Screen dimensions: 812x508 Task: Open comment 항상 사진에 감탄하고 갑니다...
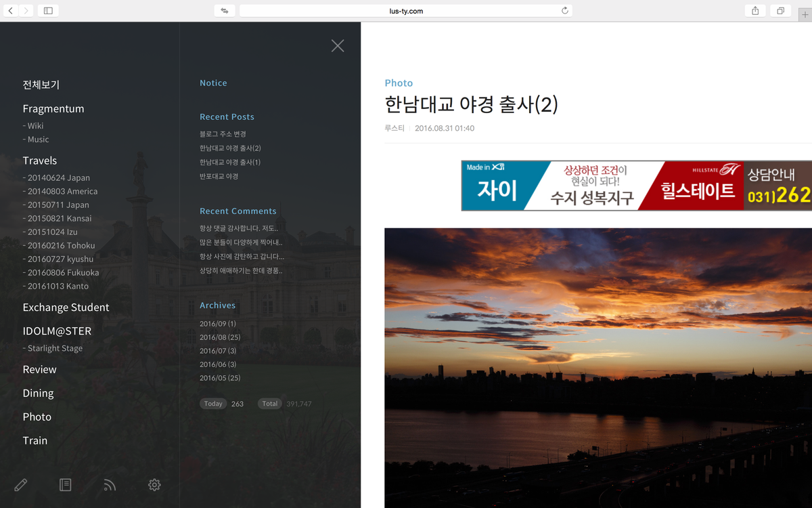(x=242, y=257)
